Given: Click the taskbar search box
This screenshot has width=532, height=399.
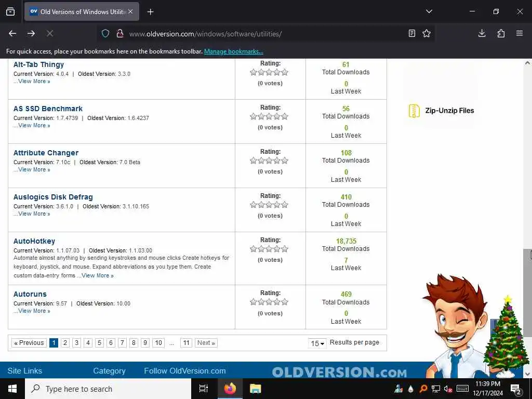Looking at the screenshot, I should click(108, 389).
